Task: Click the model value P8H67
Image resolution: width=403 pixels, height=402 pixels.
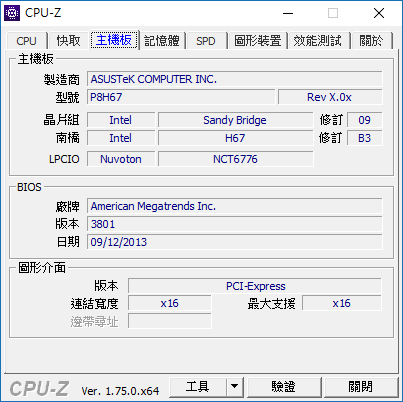Action: 181,97
